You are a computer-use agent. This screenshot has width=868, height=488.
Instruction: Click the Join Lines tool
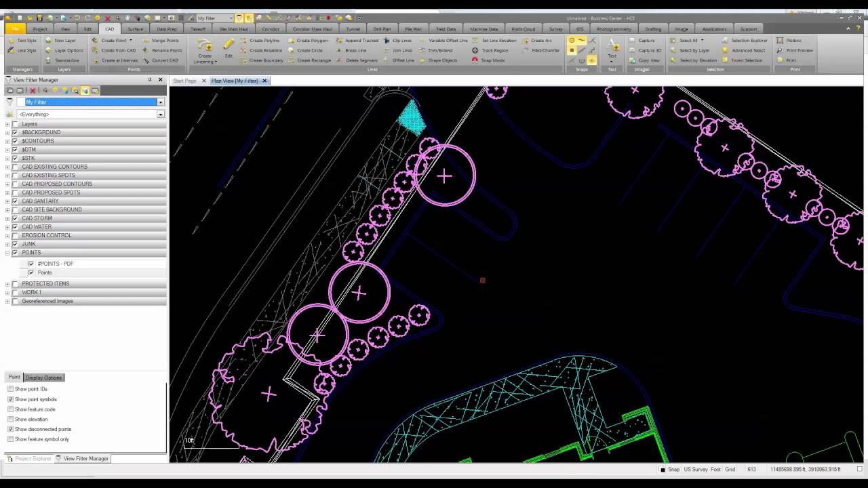coord(397,50)
